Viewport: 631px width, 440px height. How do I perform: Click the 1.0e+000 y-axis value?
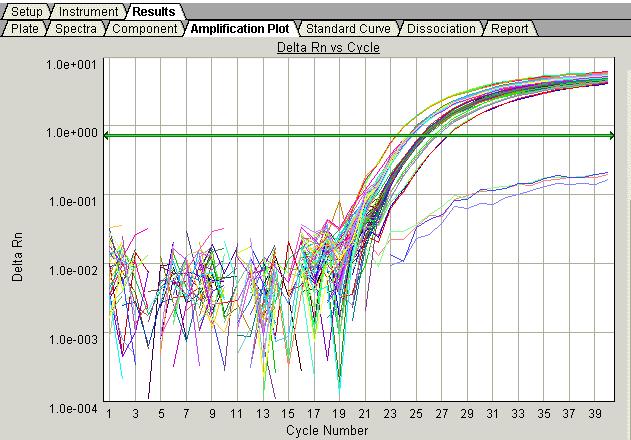point(71,132)
